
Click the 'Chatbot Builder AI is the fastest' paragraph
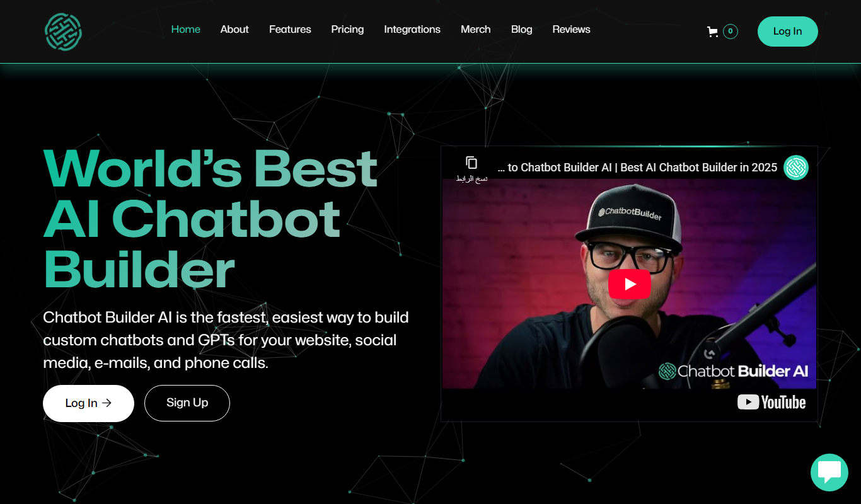(226, 340)
